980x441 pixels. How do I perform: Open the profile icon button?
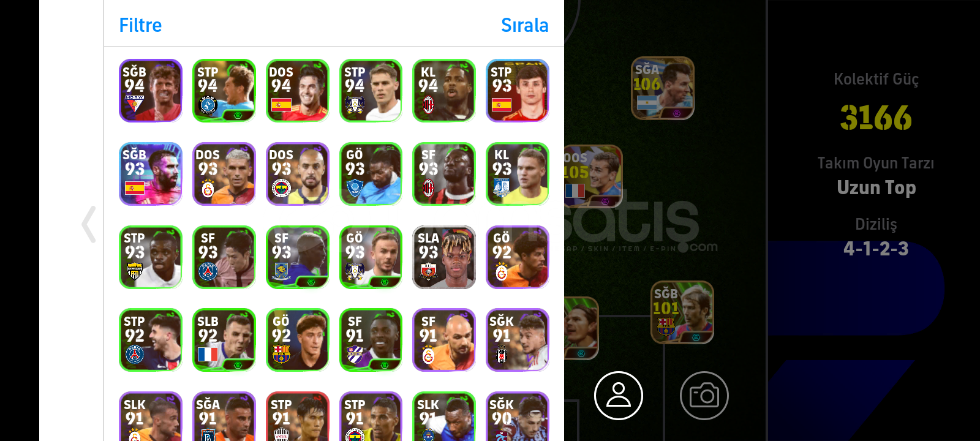619,396
